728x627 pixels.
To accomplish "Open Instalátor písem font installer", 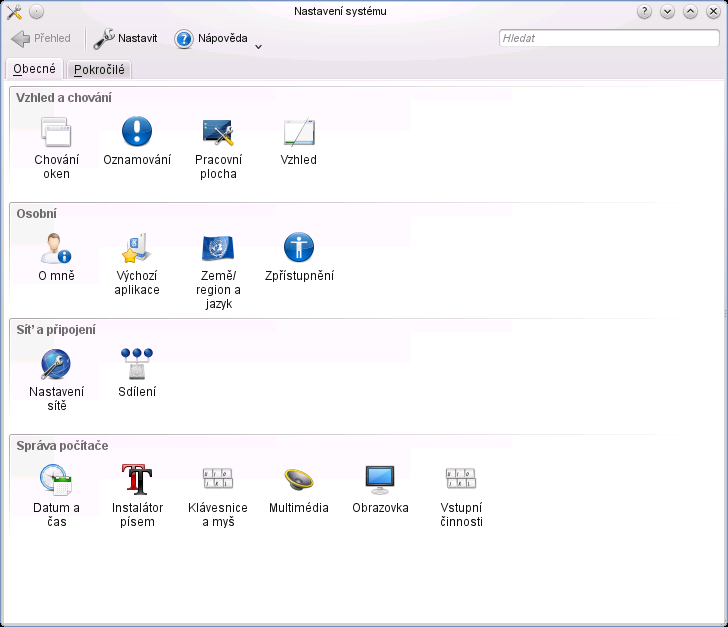I will (137, 497).
